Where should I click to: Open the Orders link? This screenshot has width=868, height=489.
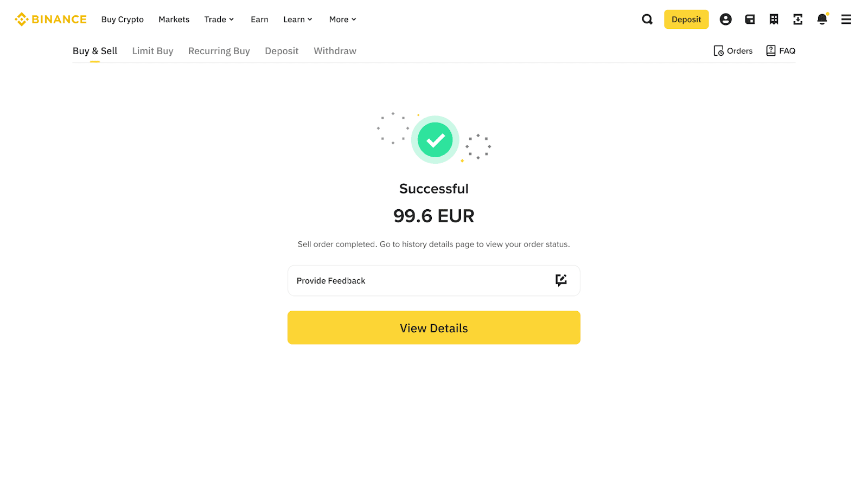tap(733, 51)
